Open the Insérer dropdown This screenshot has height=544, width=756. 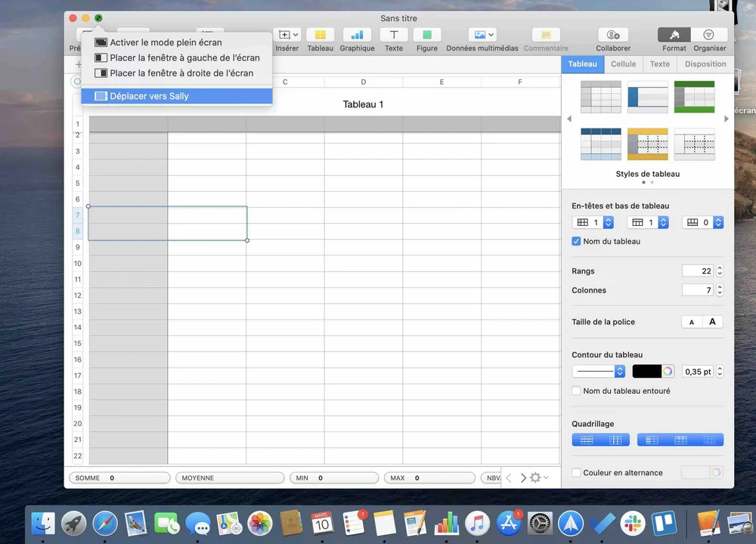[288, 35]
